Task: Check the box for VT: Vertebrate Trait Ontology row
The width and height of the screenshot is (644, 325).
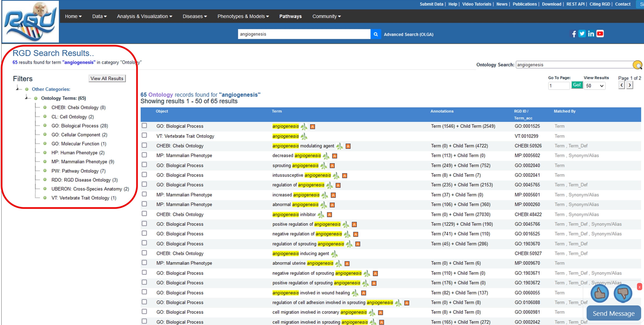Action: click(144, 135)
